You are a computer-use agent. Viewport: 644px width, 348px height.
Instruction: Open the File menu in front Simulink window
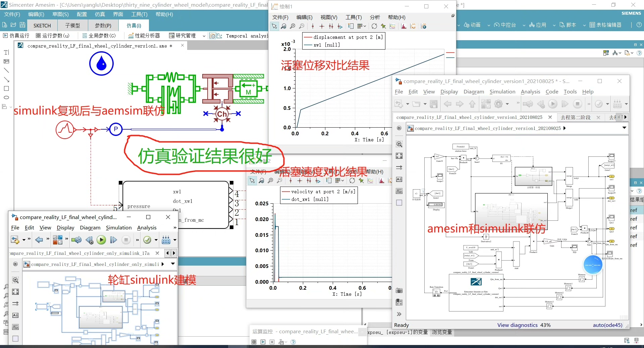click(x=15, y=227)
